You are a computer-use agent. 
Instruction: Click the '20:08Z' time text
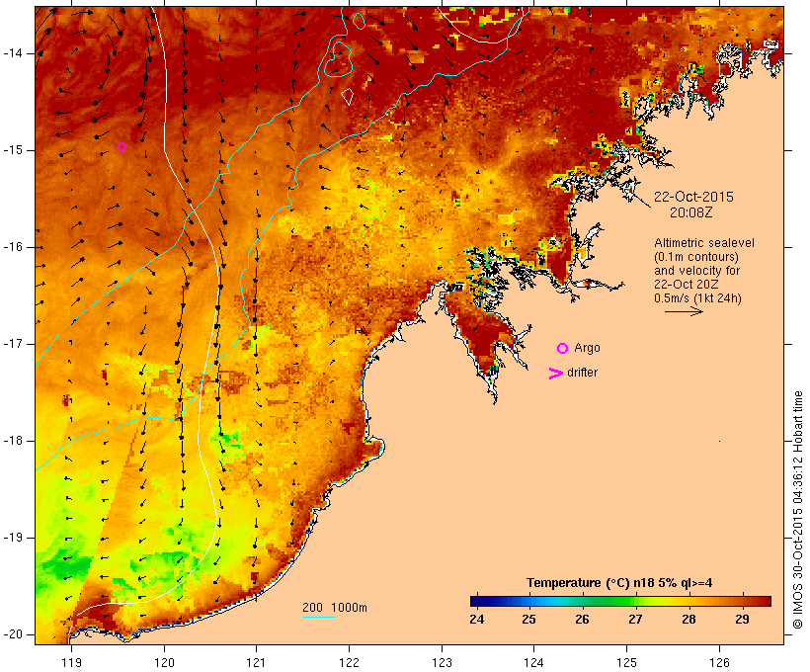click(691, 212)
